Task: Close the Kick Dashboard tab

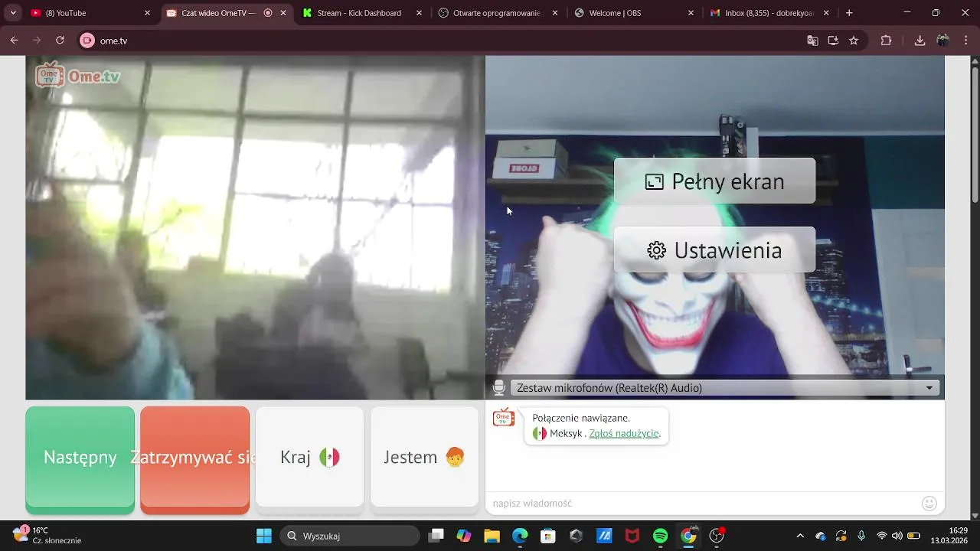Action: coord(420,13)
